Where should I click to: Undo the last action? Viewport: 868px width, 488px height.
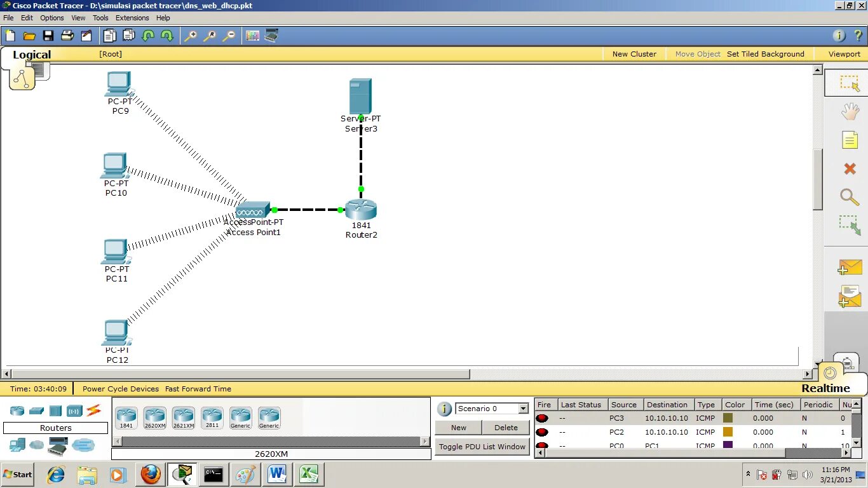pyautogui.click(x=148, y=36)
